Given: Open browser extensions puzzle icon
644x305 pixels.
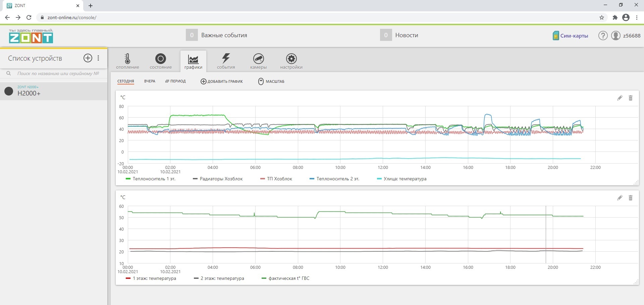Looking at the screenshot, I should (615, 17).
